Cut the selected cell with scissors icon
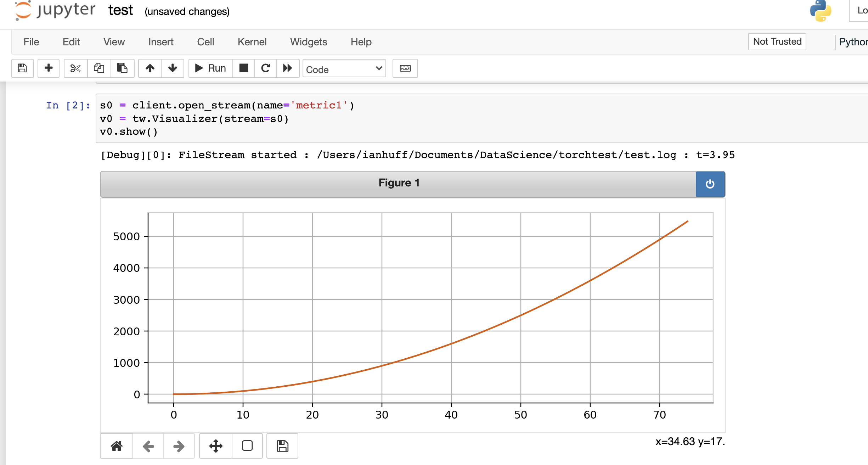Image resolution: width=868 pixels, height=465 pixels. [75, 68]
